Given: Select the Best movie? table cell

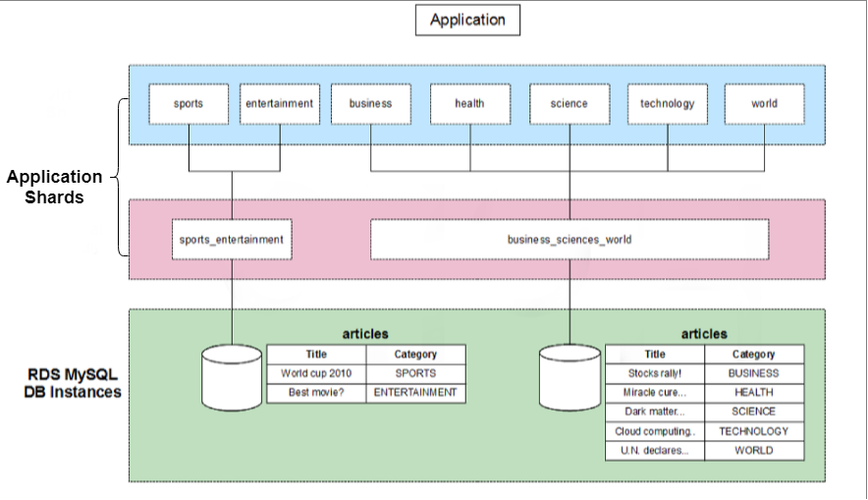Looking at the screenshot, I should click(316, 393).
